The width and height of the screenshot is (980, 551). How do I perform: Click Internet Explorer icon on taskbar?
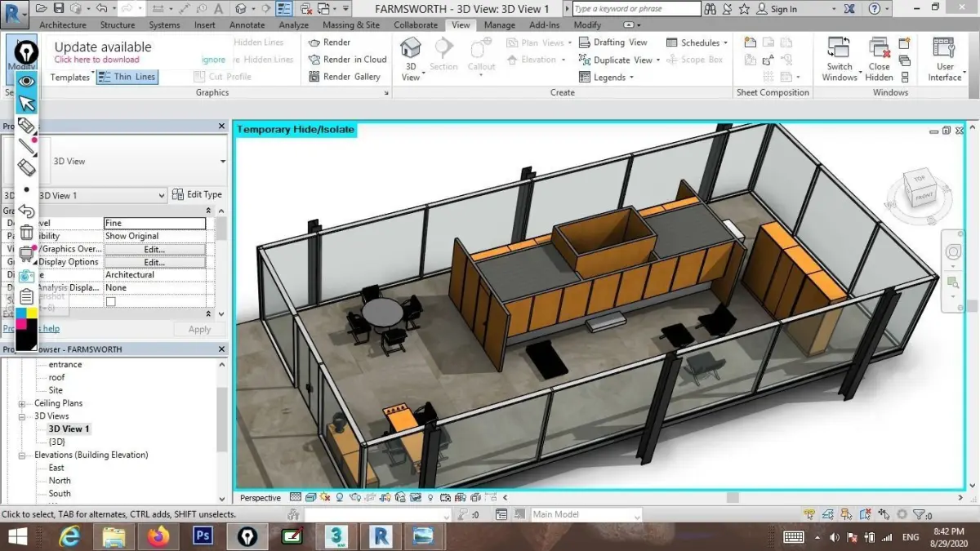click(70, 536)
